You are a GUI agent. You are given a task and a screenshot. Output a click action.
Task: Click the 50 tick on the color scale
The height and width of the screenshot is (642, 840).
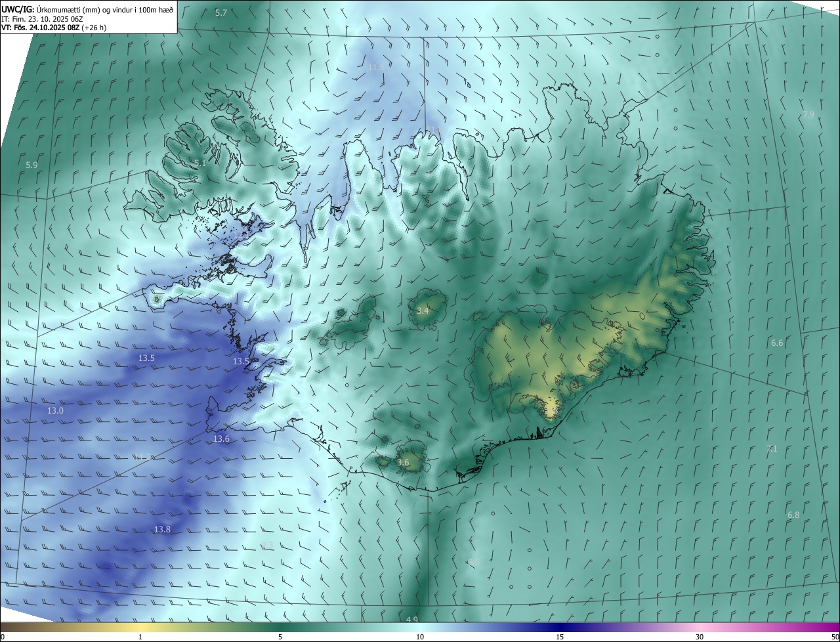click(835, 637)
